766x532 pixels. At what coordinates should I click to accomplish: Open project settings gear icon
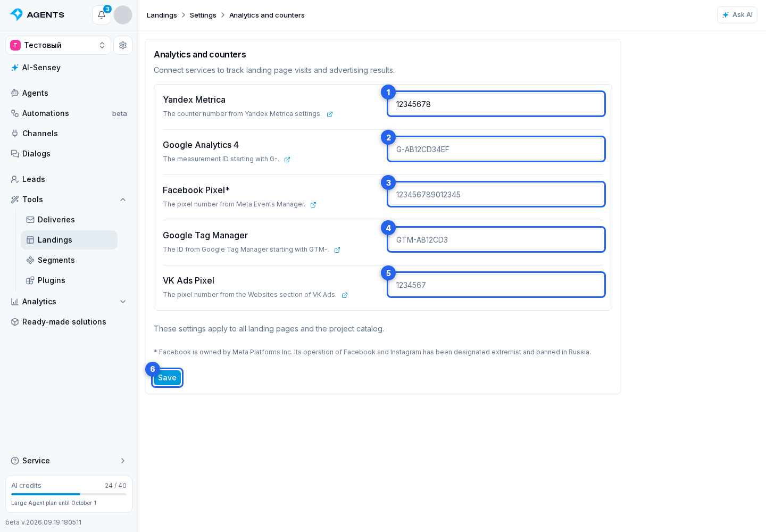coord(123,45)
